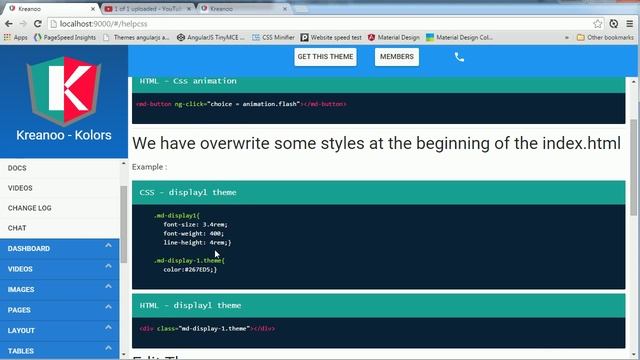Bookmark this page with the star icon
640x360 pixels.
[598, 24]
